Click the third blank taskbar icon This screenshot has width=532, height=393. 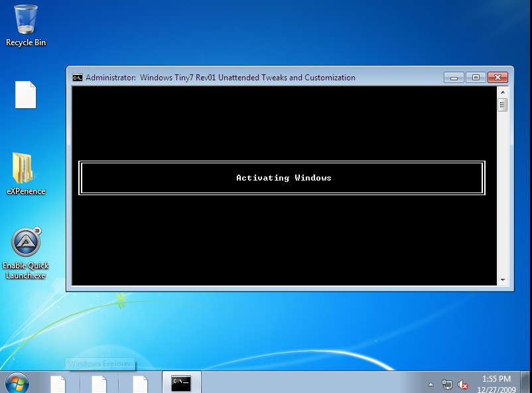(140, 384)
